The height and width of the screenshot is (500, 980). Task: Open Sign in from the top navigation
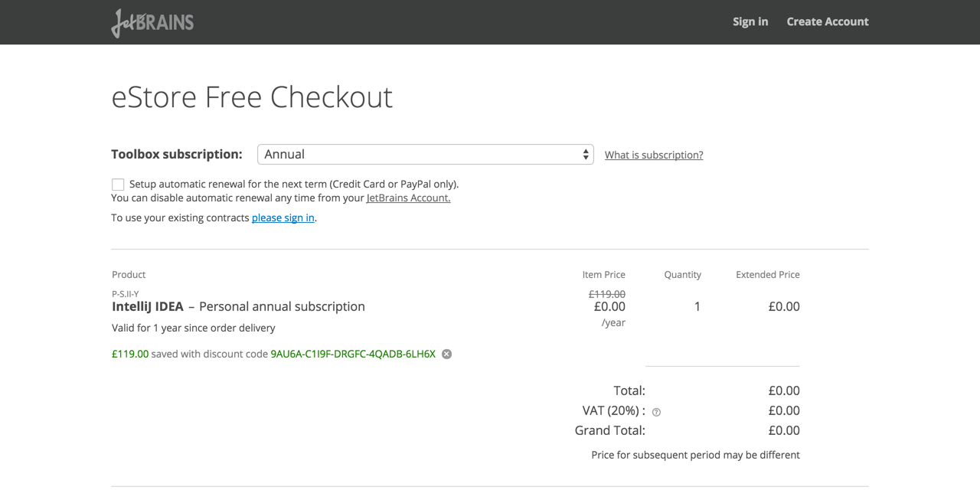[750, 21]
